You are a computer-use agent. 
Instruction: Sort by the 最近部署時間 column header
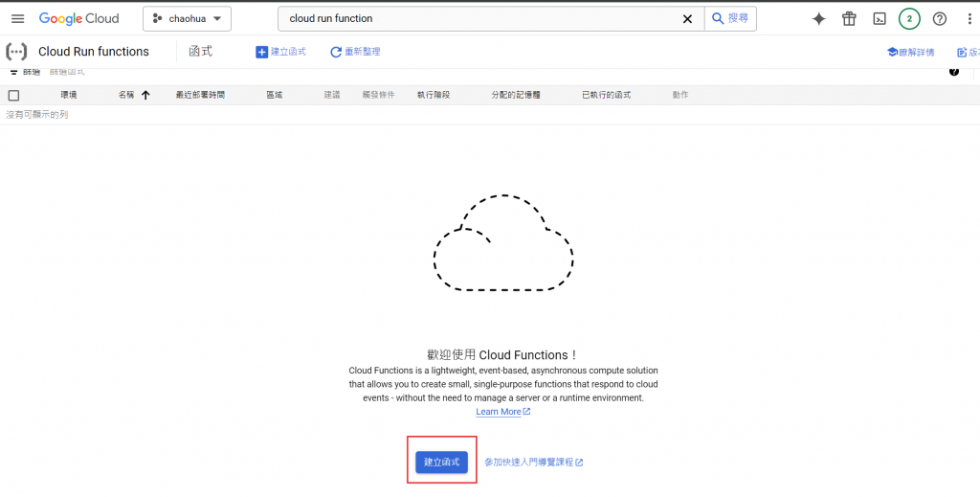point(200,95)
